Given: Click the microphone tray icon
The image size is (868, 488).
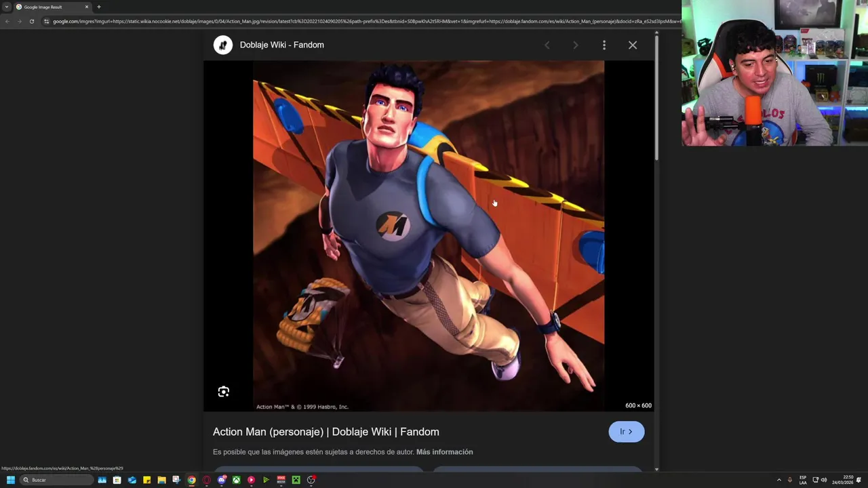Looking at the screenshot, I should tap(790, 480).
